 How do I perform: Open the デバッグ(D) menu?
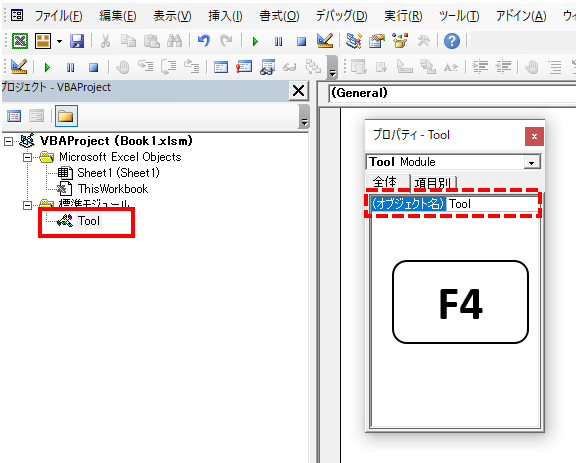(x=342, y=16)
